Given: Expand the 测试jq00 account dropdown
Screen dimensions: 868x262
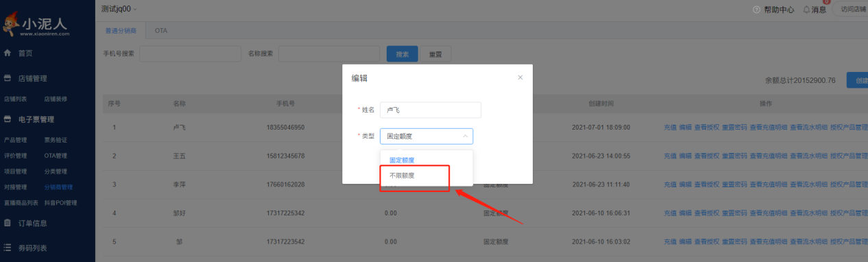Looking at the screenshot, I should 119,9.
